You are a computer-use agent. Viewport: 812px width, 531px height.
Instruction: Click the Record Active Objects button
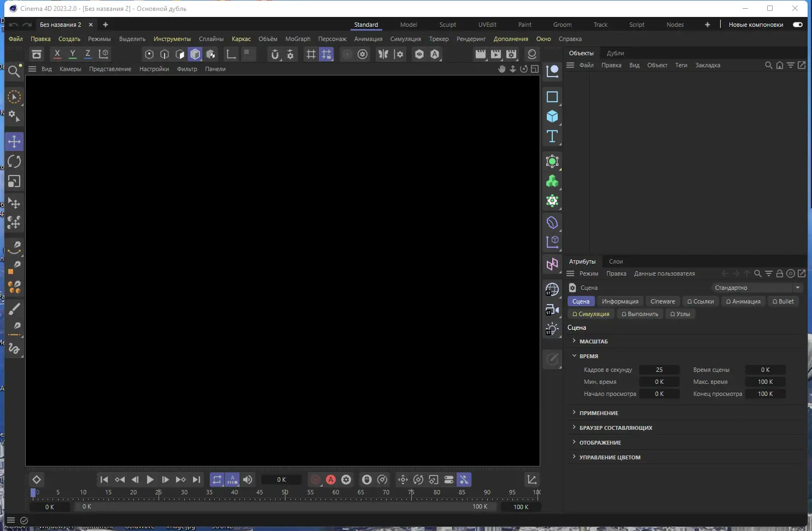pyautogui.click(x=316, y=480)
